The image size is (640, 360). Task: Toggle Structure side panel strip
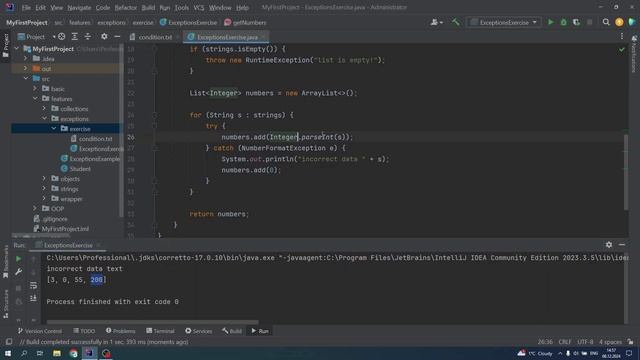[x=5, y=304]
